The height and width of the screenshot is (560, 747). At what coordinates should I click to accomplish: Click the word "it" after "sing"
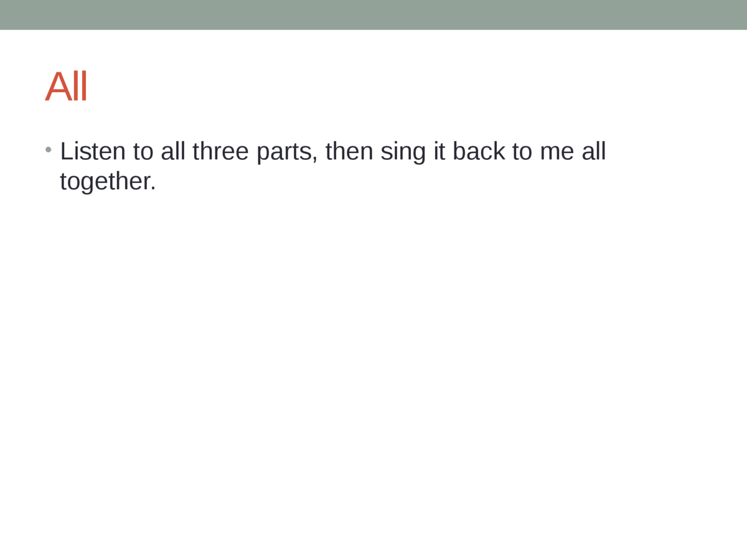pos(439,151)
